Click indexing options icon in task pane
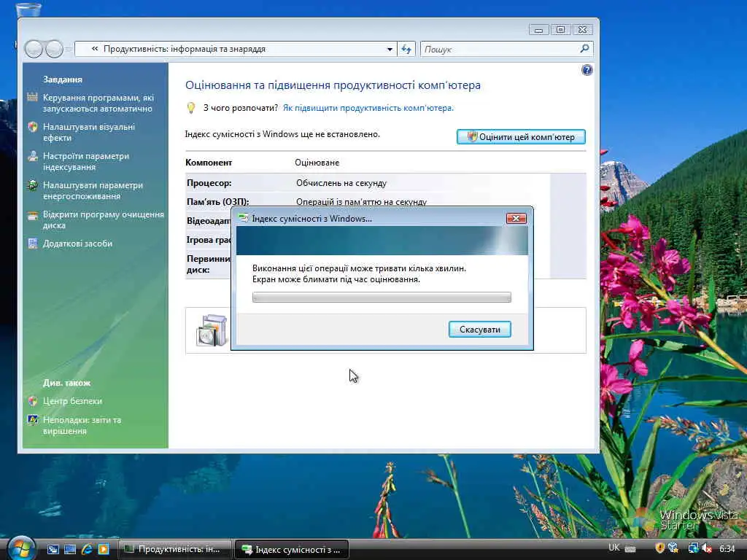 pos(32,156)
